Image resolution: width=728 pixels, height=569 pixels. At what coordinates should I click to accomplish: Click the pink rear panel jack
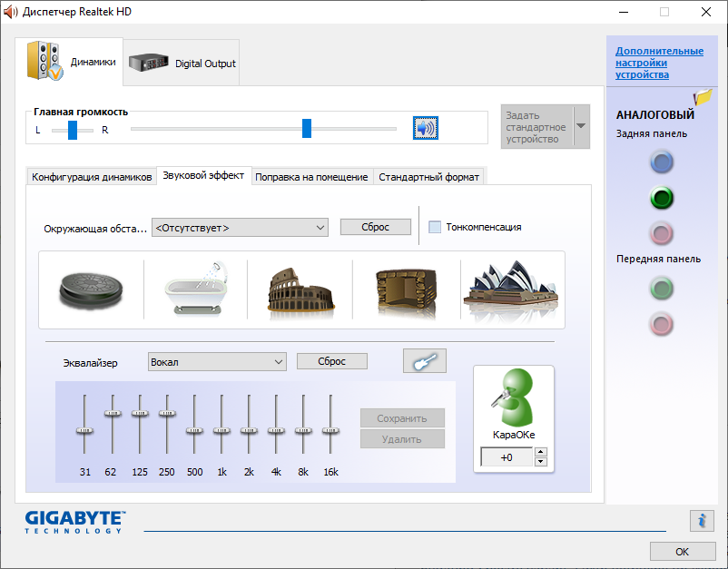[662, 233]
